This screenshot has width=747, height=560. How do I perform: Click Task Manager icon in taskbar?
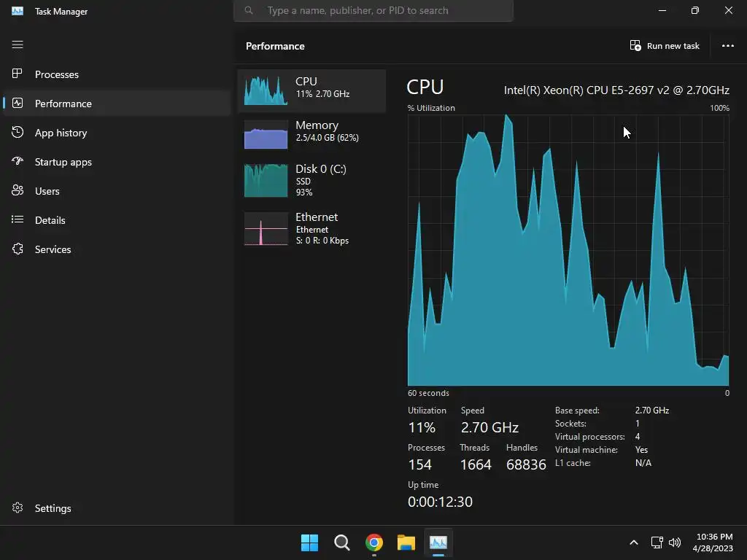pos(438,542)
